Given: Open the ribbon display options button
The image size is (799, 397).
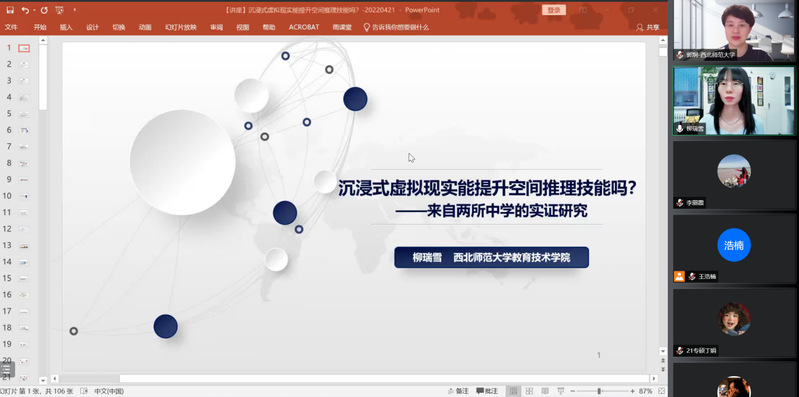Looking at the screenshot, I should (x=583, y=10).
